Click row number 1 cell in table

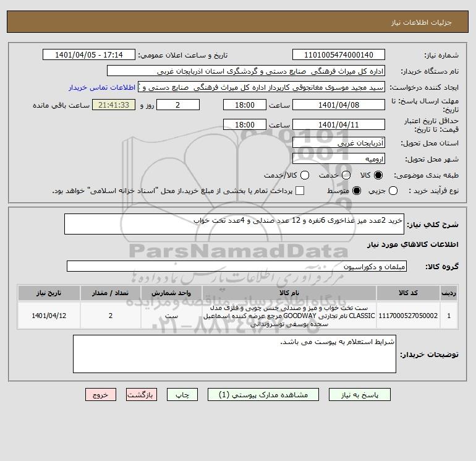point(449,316)
